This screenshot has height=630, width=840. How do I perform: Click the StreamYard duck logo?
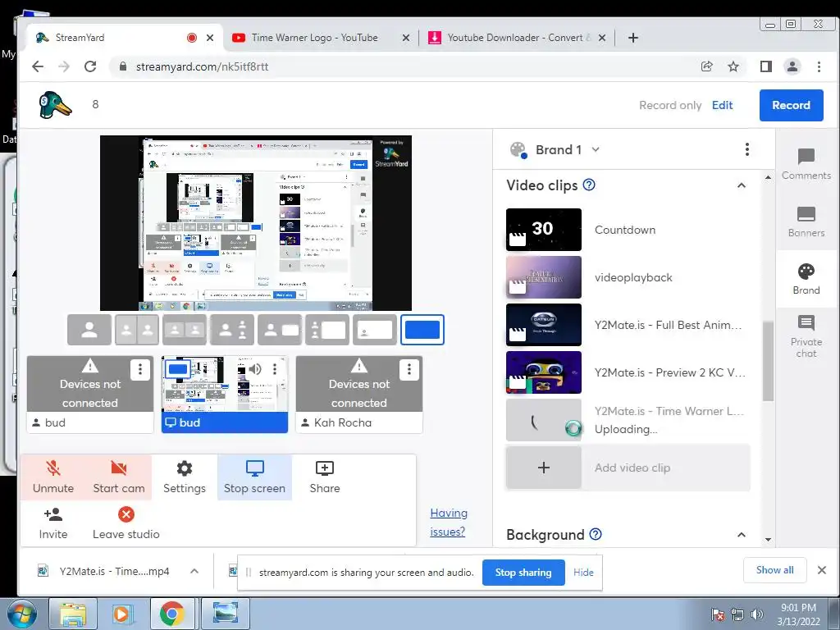[55, 104]
